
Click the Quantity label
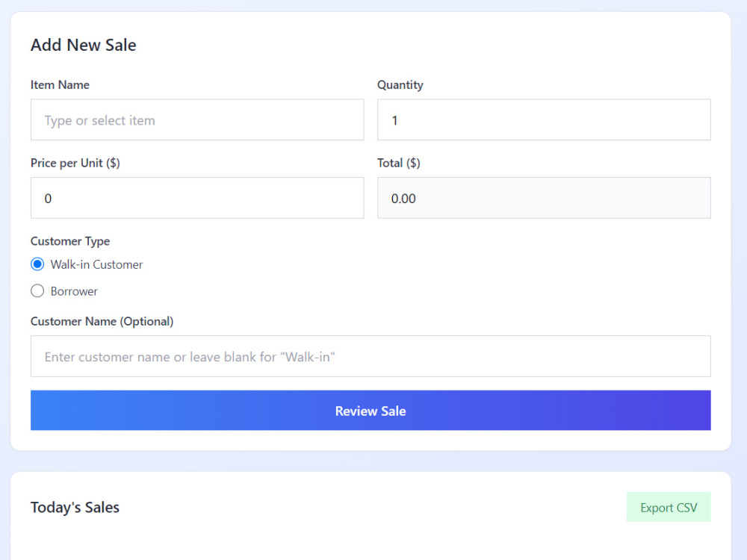point(400,85)
